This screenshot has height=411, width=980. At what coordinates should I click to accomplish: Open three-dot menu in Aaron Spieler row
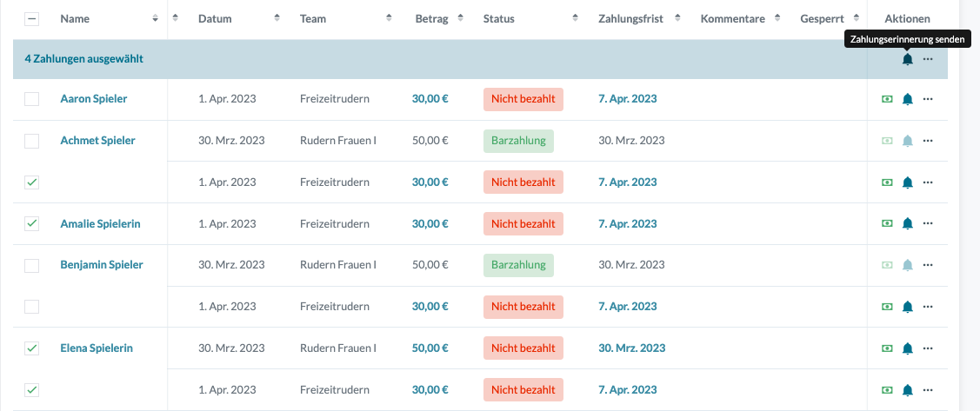click(928, 99)
